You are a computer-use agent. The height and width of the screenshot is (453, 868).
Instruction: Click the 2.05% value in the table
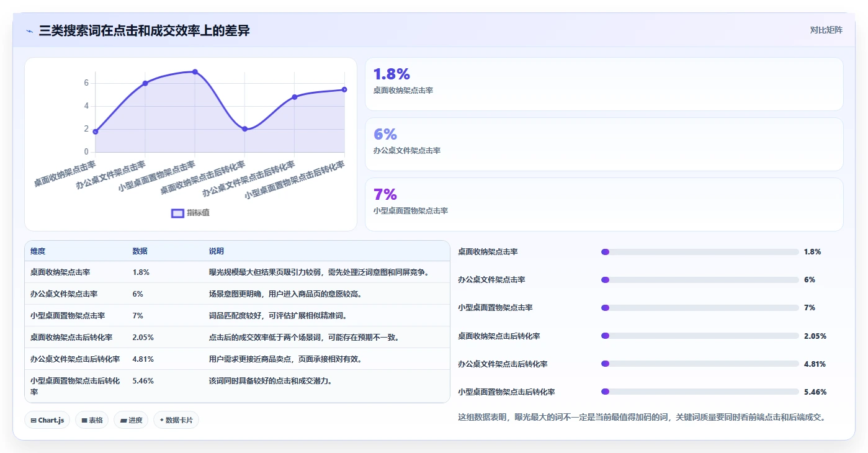pos(143,337)
